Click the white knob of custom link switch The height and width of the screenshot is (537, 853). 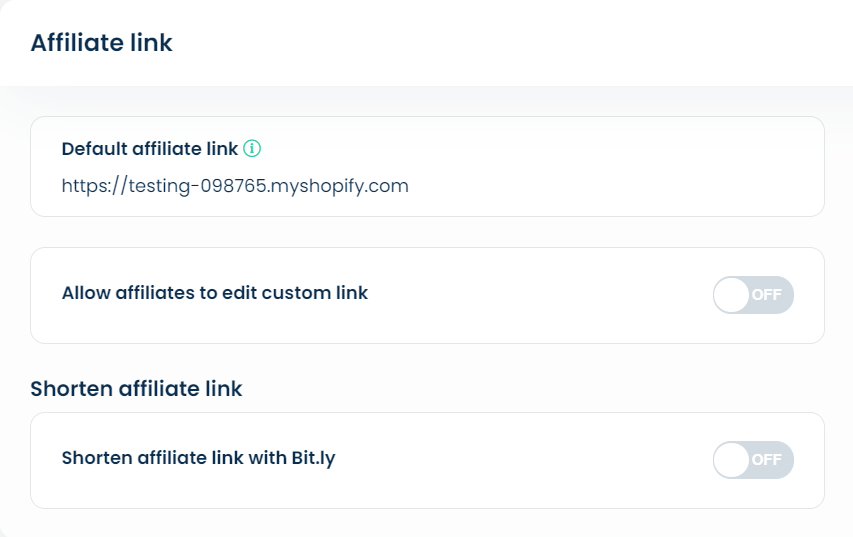pos(731,295)
